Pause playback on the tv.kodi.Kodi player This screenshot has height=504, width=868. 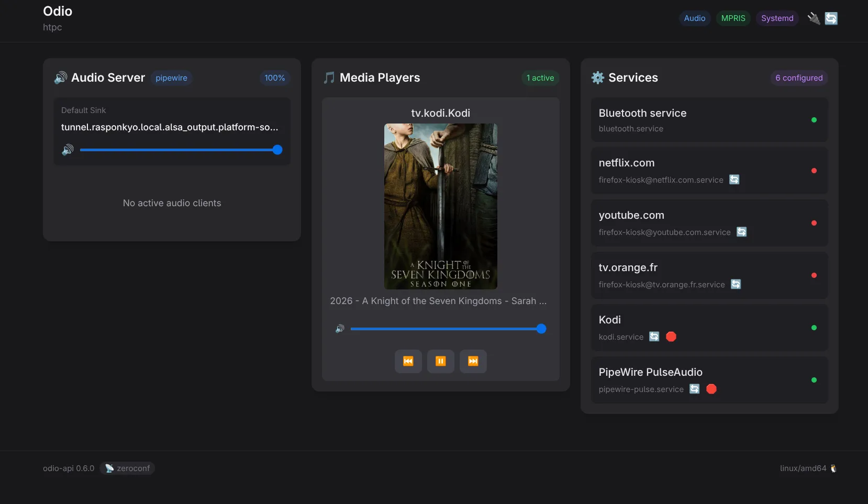[441, 361]
